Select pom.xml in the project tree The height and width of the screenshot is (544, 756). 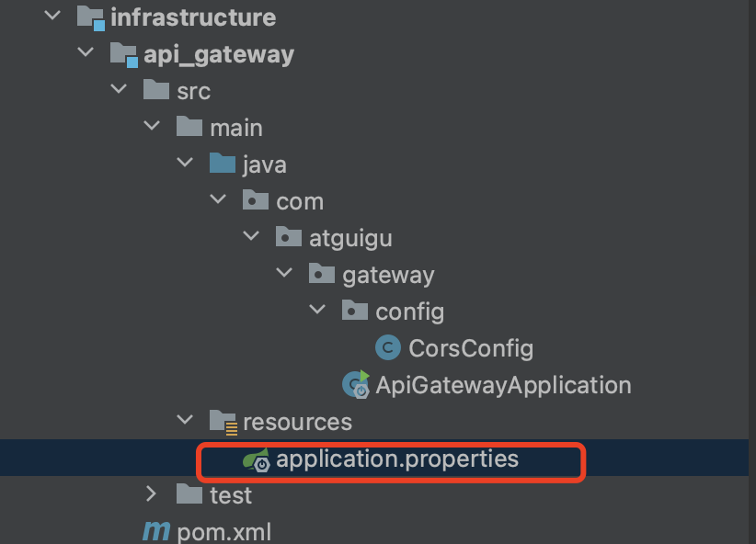223,531
